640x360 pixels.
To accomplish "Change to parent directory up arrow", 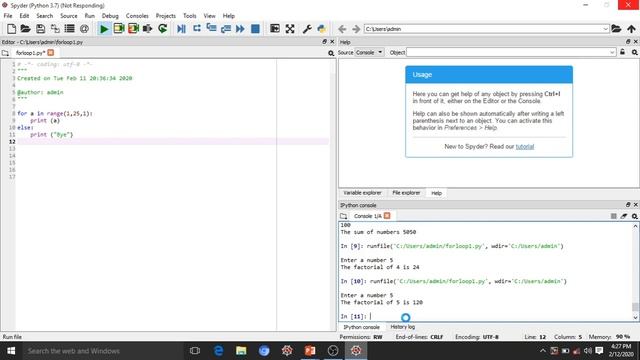I will pyautogui.click(x=631, y=29).
